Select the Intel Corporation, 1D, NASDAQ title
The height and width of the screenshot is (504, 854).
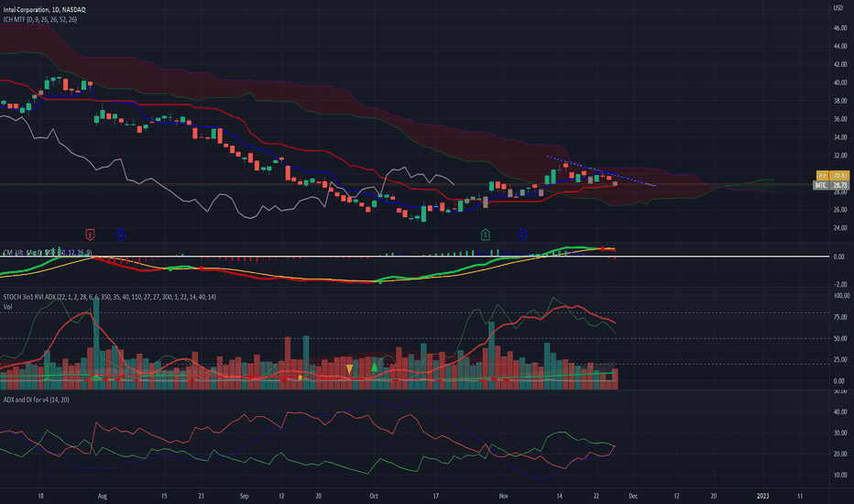point(44,9)
